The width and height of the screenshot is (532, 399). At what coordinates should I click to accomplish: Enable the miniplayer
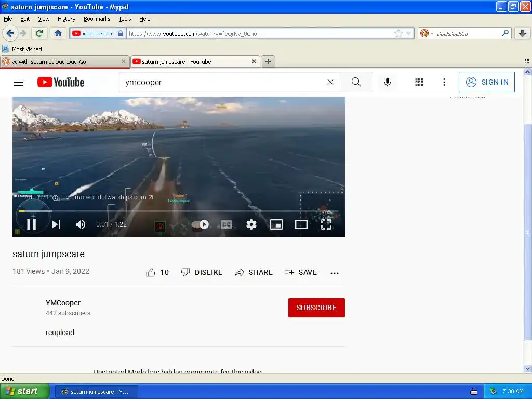tap(276, 224)
